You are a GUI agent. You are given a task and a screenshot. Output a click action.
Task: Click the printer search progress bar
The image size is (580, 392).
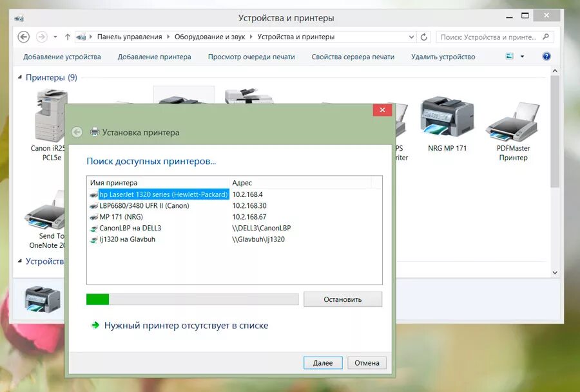point(192,299)
